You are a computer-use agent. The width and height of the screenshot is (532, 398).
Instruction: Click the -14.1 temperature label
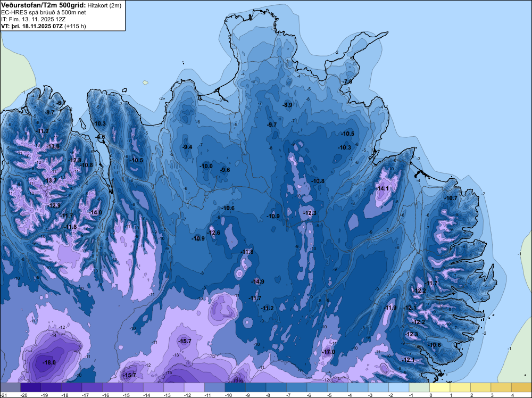coord(382,189)
